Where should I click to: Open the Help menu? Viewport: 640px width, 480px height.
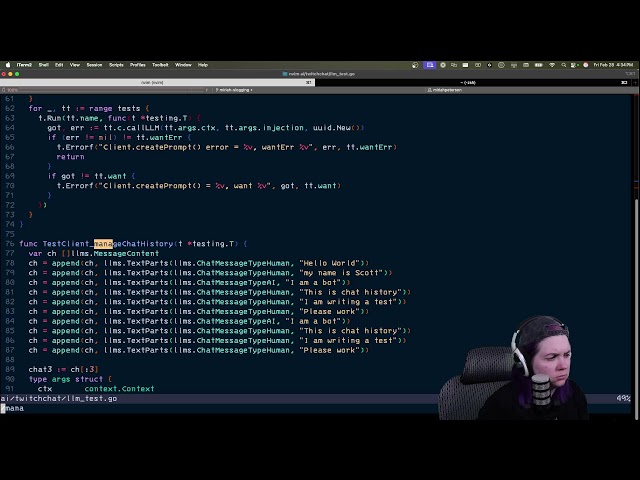(203, 65)
